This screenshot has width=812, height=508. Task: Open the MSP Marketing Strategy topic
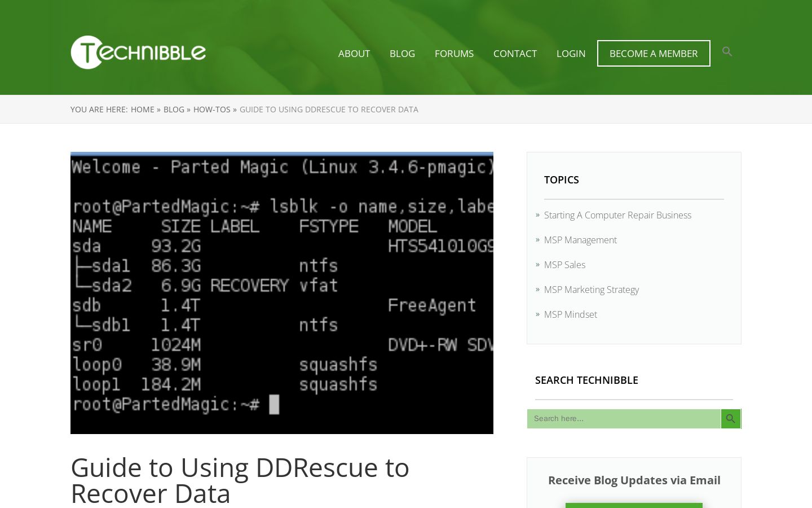pyautogui.click(x=592, y=290)
